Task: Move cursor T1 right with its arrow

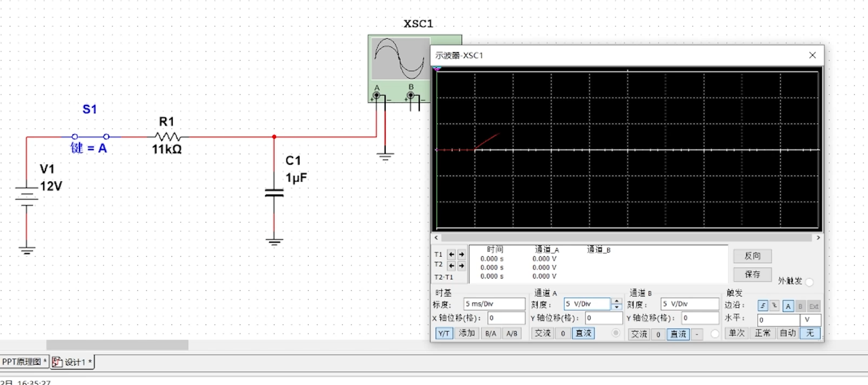Action: 461,254
